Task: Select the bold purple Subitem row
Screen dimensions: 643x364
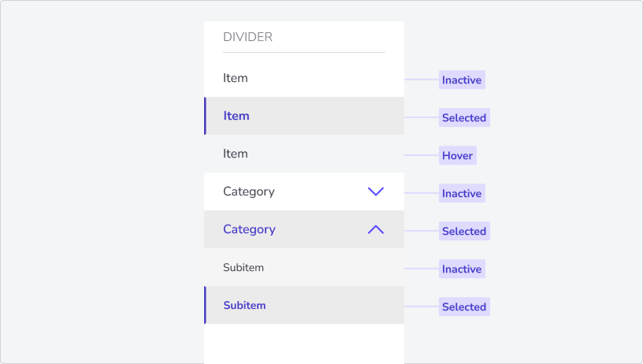Action: [x=304, y=305]
